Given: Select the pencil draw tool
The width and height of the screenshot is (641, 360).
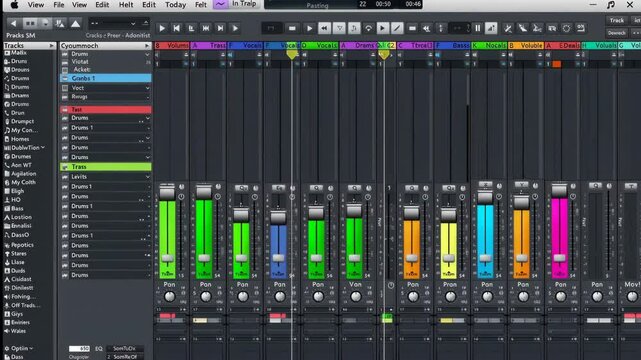Looking at the screenshot, I should point(397,28).
